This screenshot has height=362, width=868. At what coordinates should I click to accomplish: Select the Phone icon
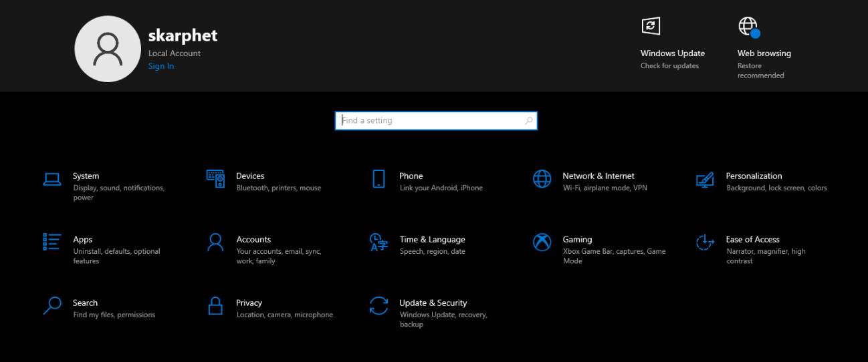click(378, 179)
